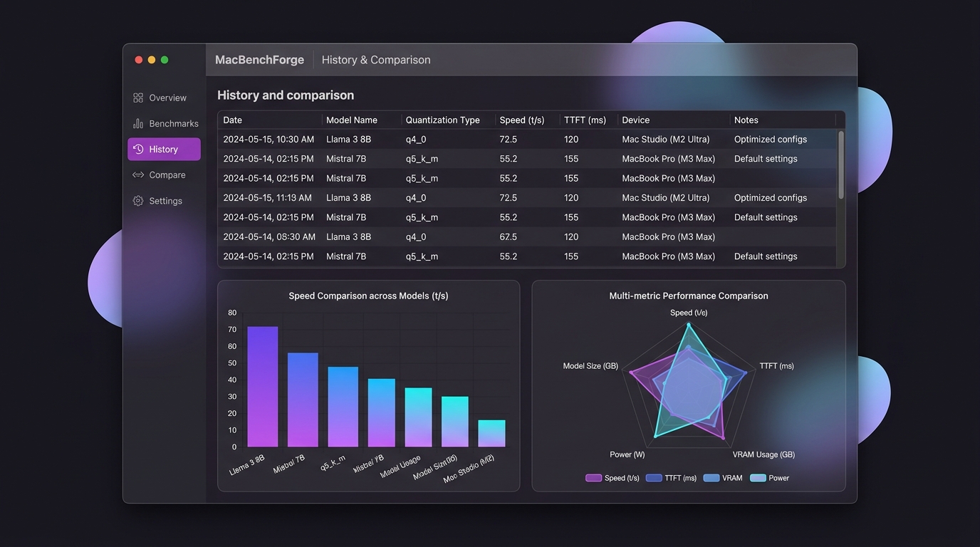980x547 pixels.
Task: Click the q5_k_m bar in speed chart
Action: (x=343, y=407)
